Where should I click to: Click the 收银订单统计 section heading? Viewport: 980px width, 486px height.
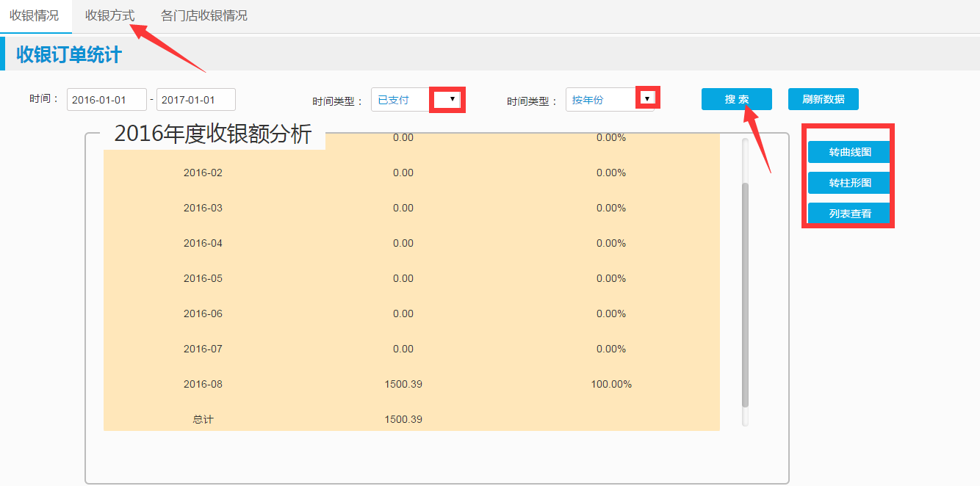point(69,55)
